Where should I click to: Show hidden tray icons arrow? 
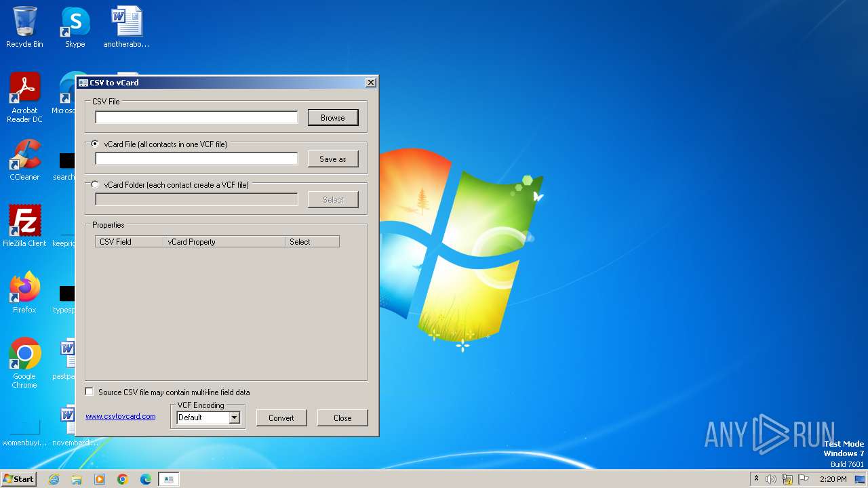(756, 479)
